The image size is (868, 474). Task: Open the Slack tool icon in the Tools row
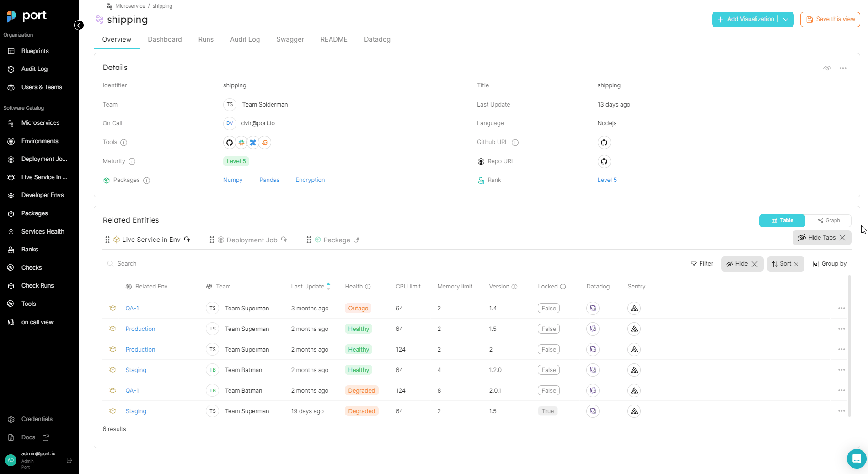point(241,143)
